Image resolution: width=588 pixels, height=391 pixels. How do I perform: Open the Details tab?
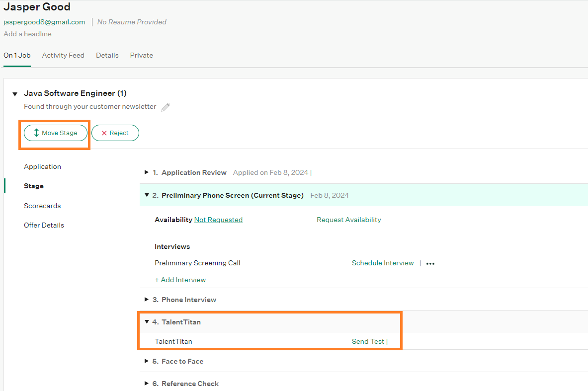107,55
